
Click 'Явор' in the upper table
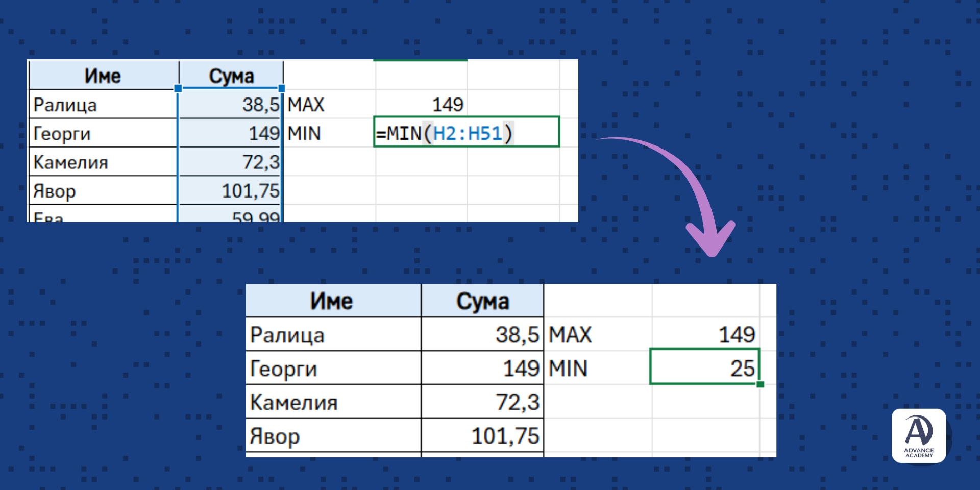(x=54, y=191)
